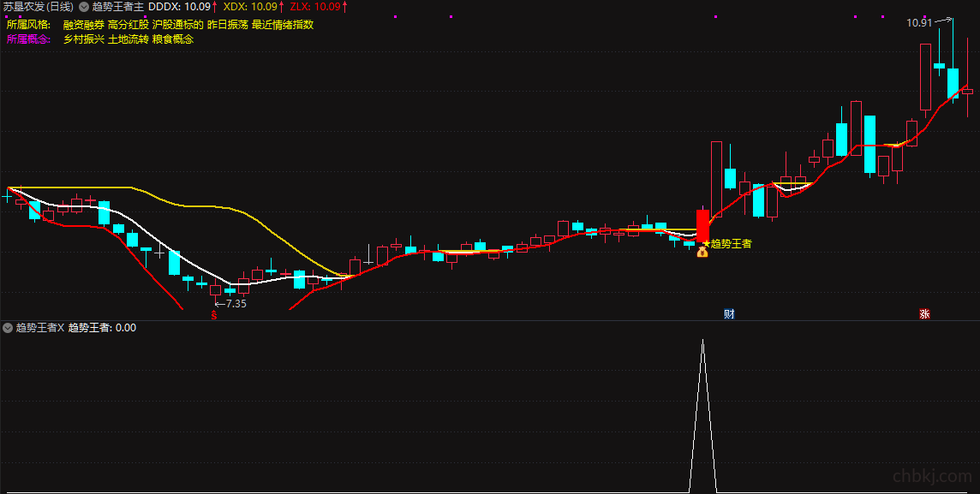
Task: Expand the 趋势王者主 indicator dropdown arrow
Action: (x=83, y=7)
